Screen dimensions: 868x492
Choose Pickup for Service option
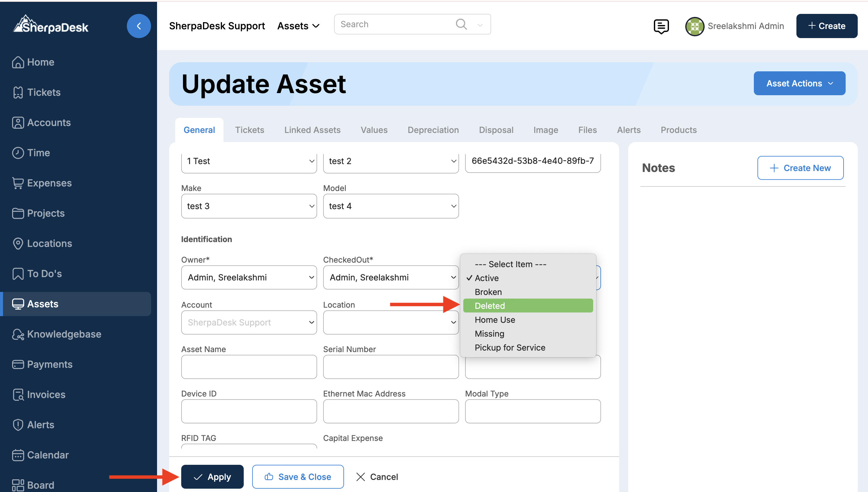(510, 347)
